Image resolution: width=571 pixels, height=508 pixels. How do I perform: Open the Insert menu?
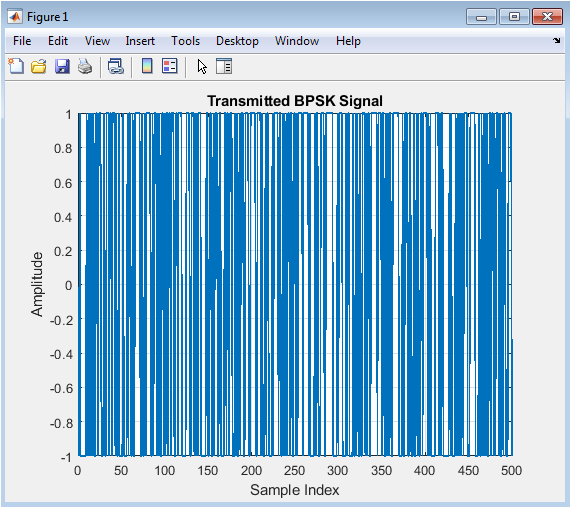click(140, 41)
